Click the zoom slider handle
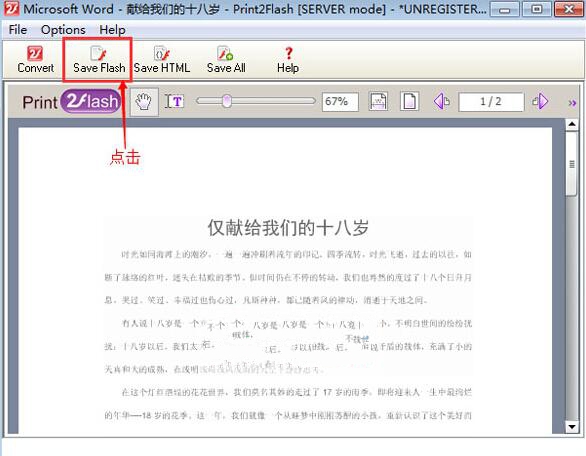 tap(227, 101)
